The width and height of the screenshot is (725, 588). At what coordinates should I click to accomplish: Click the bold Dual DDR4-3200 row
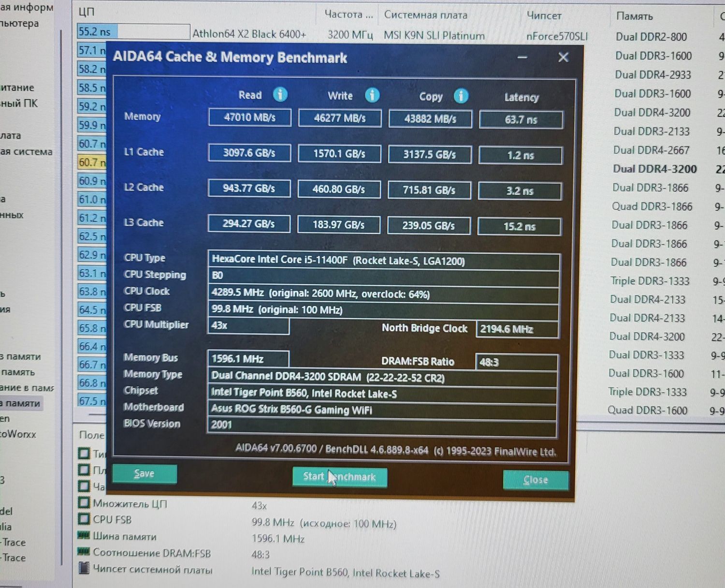click(x=655, y=169)
